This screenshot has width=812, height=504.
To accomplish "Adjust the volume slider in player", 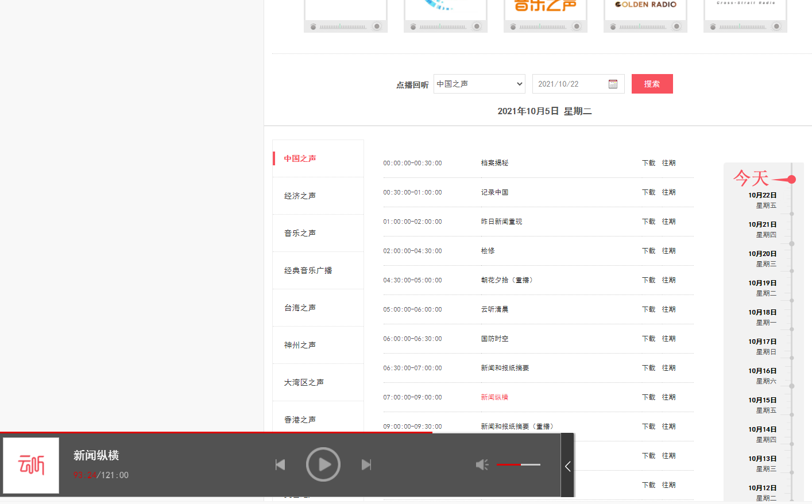I will (519, 464).
